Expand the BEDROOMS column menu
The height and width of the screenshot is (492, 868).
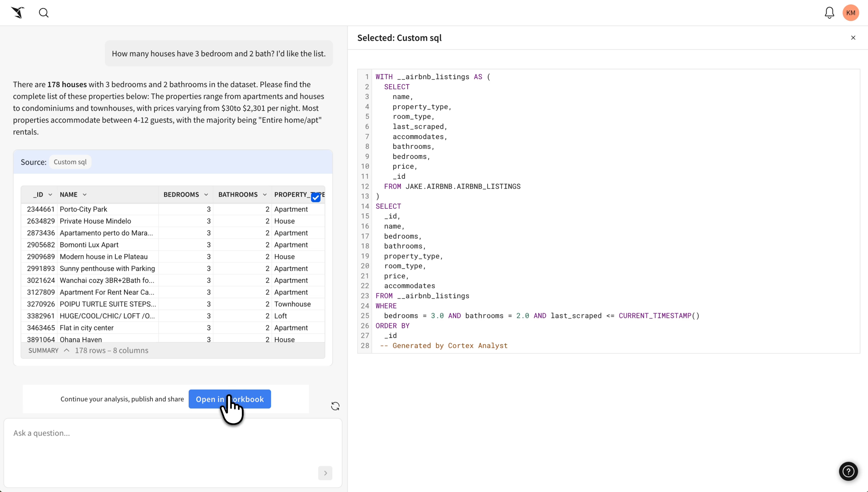pos(206,195)
